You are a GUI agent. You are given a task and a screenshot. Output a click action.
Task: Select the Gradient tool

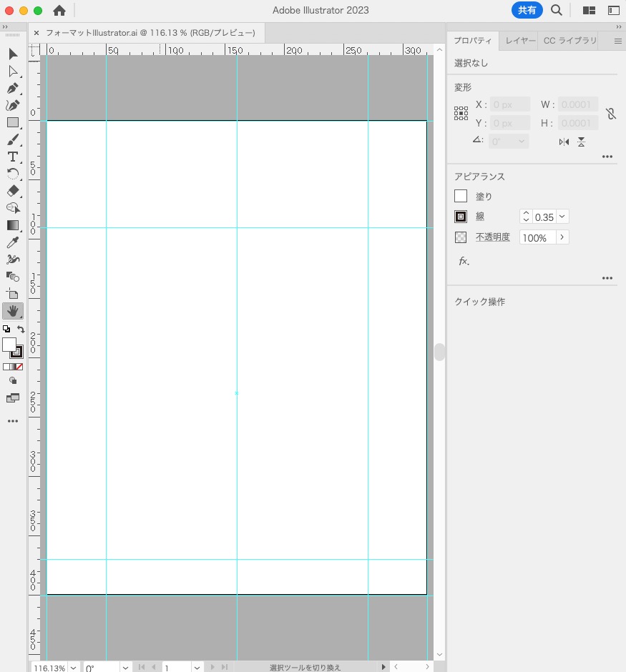point(13,225)
